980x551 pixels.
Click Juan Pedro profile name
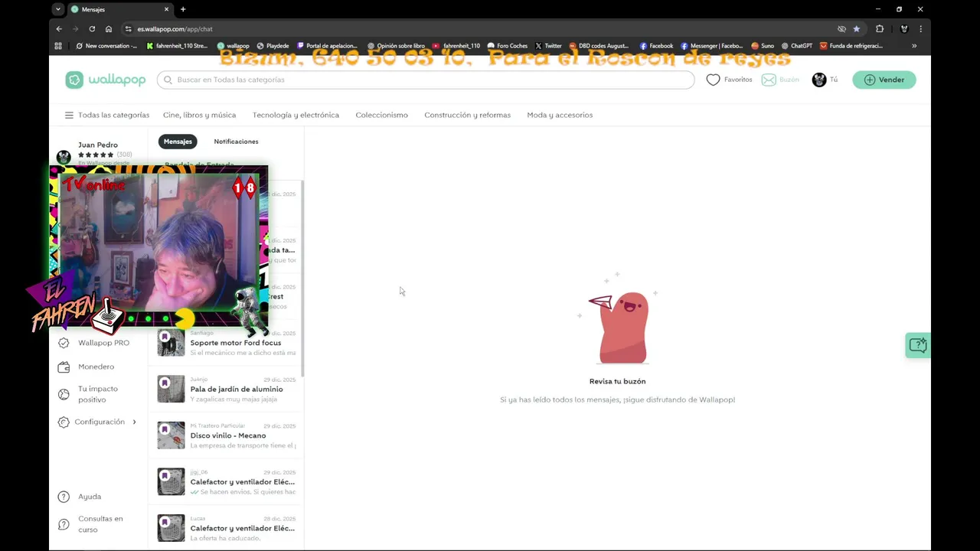[x=98, y=145]
